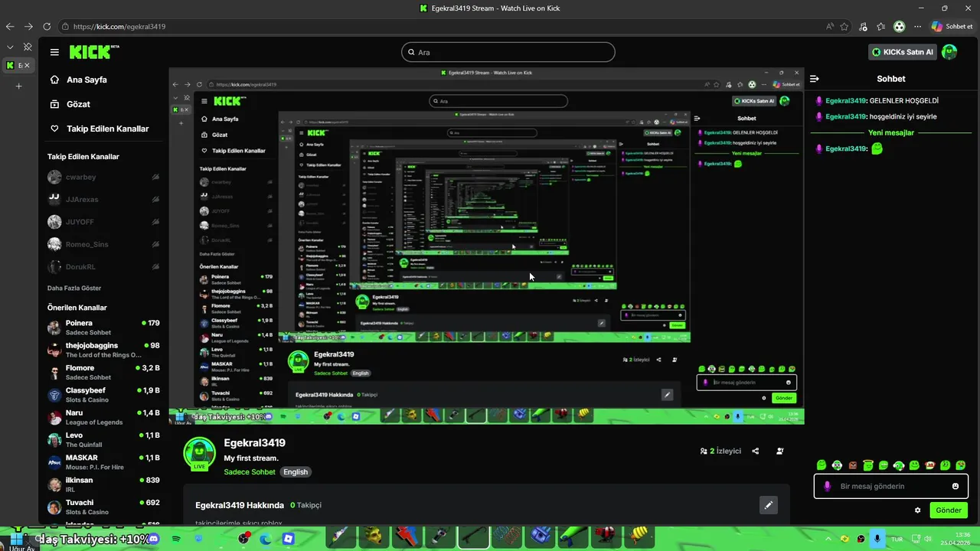The width and height of the screenshot is (980, 551).
Task: Expand Daha Fazla Göster
Action: click(74, 288)
